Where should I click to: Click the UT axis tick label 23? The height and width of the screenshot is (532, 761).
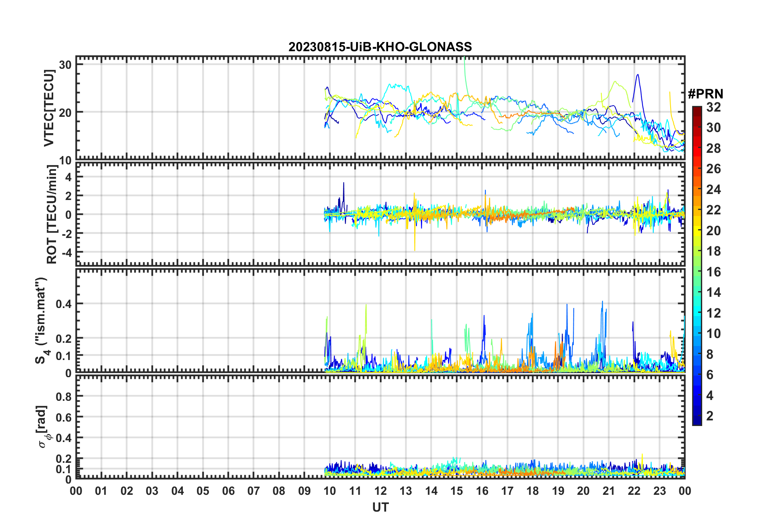click(659, 491)
